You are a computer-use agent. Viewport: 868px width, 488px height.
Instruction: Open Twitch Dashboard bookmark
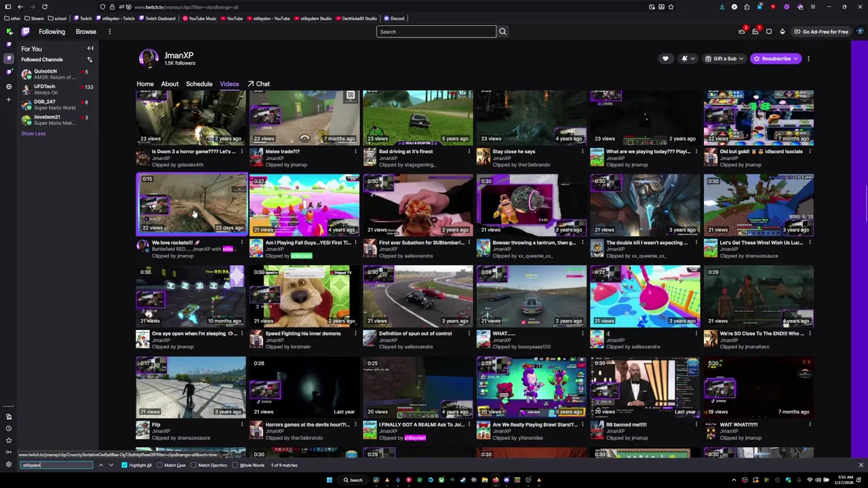pos(157,18)
